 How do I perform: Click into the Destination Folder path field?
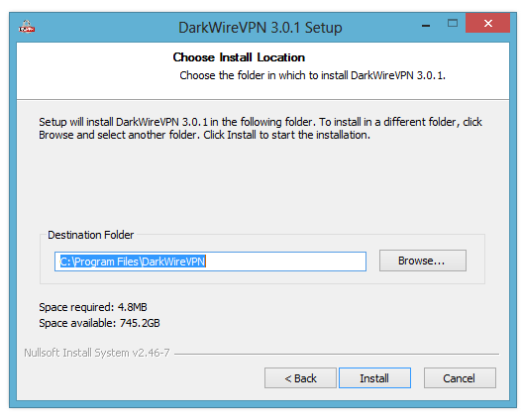(210, 262)
